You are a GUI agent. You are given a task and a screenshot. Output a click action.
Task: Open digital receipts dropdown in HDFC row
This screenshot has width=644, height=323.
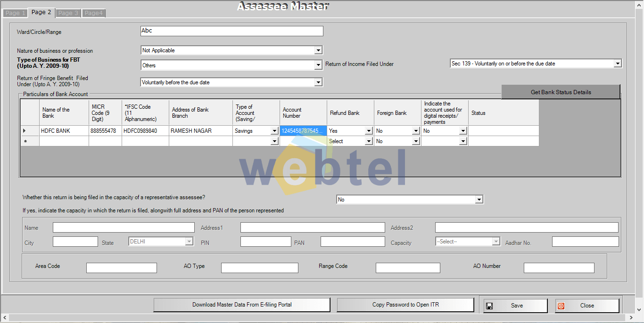tap(463, 131)
